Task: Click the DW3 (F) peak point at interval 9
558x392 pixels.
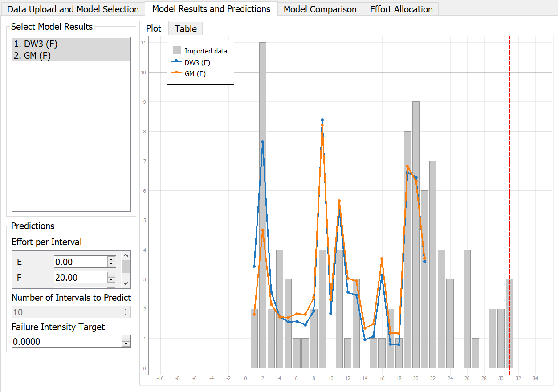Action: pos(322,120)
